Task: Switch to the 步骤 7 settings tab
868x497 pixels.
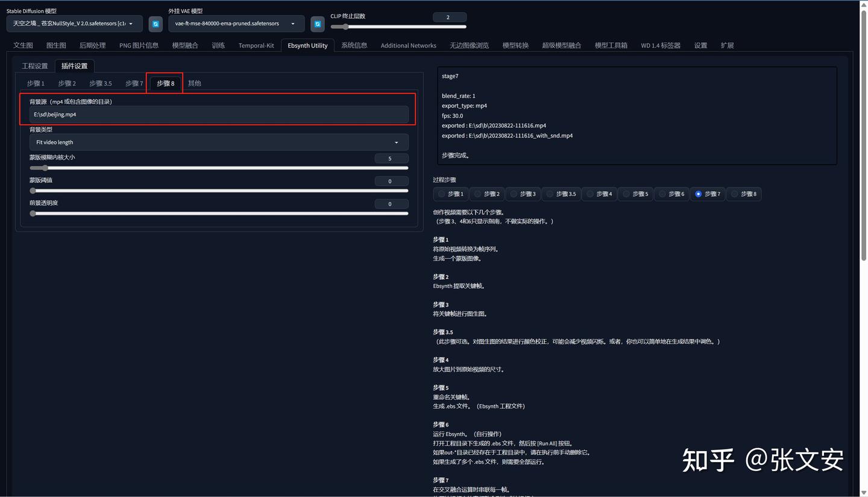Action: (134, 83)
